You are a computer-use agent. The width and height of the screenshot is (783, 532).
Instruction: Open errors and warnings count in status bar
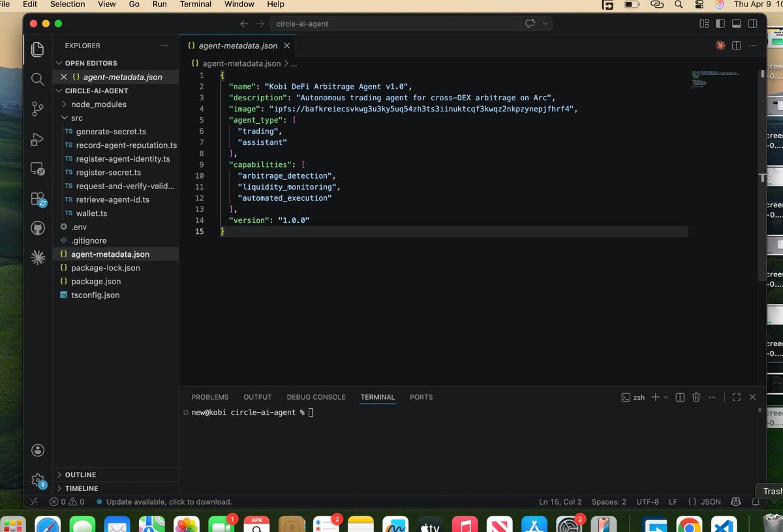67,502
